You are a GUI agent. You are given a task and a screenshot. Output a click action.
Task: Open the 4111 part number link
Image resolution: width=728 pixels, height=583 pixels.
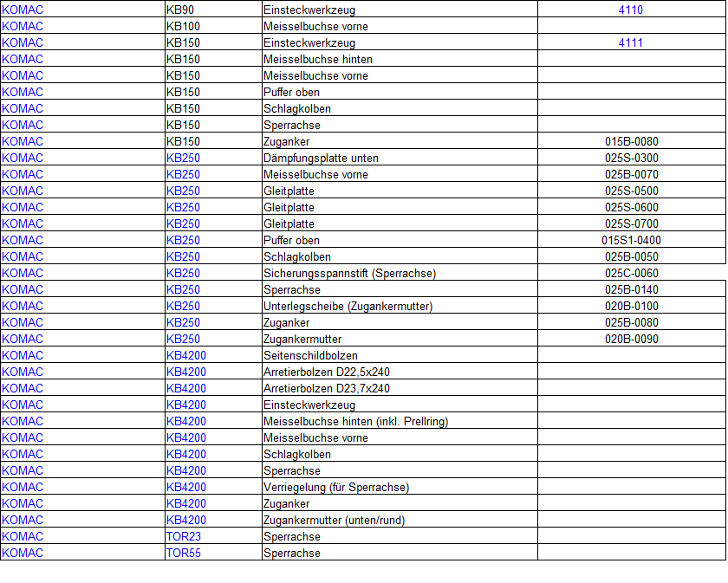click(631, 42)
